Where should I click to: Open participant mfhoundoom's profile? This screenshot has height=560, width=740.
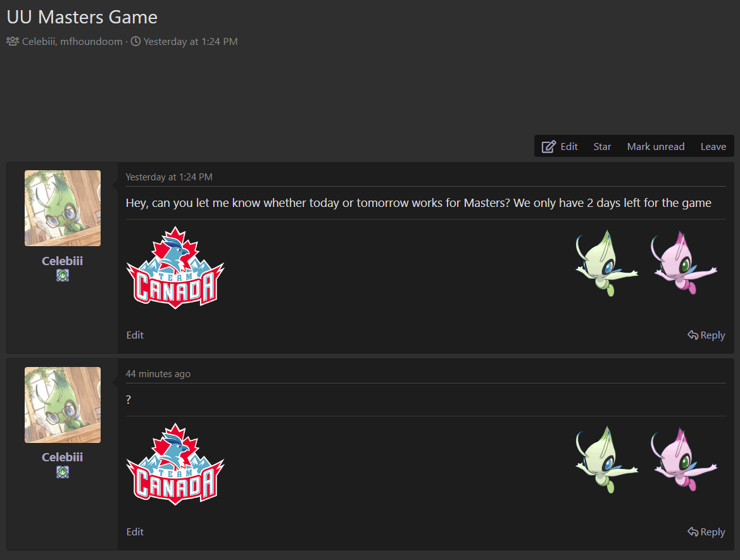coord(91,42)
